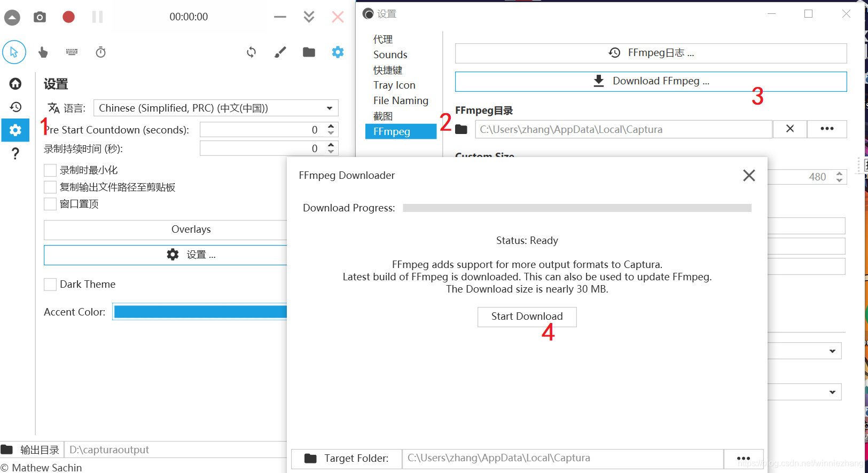The height and width of the screenshot is (473, 868).
Task: Select 截图 in the settings list
Action: pyautogui.click(x=383, y=116)
